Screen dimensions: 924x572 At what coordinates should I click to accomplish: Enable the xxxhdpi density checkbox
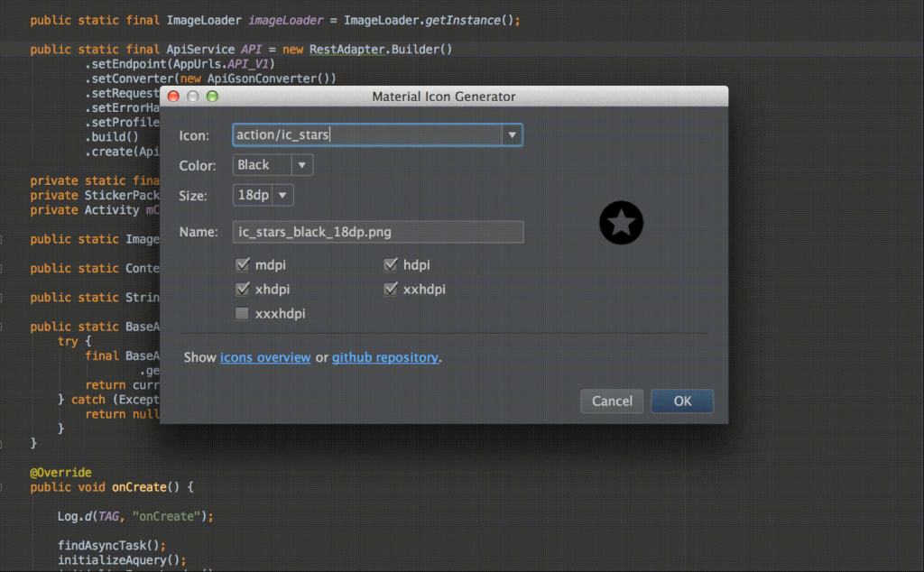[x=242, y=313]
